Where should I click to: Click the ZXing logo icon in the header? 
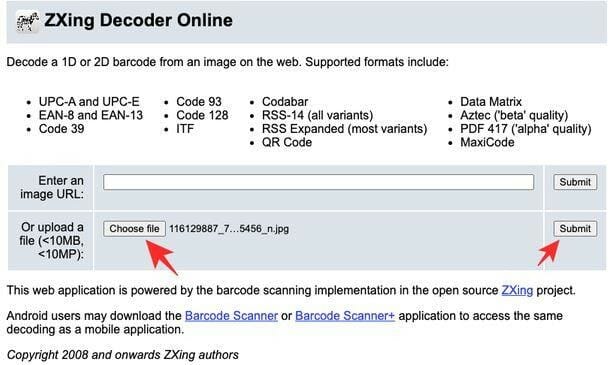(27, 21)
